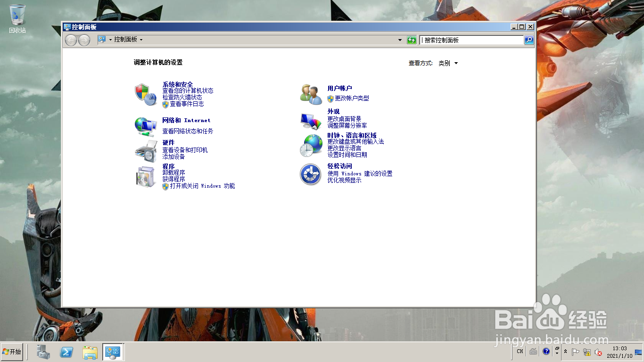Open the 程序 category heading
The width and height of the screenshot is (644, 362).
click(x=168, y=166)
